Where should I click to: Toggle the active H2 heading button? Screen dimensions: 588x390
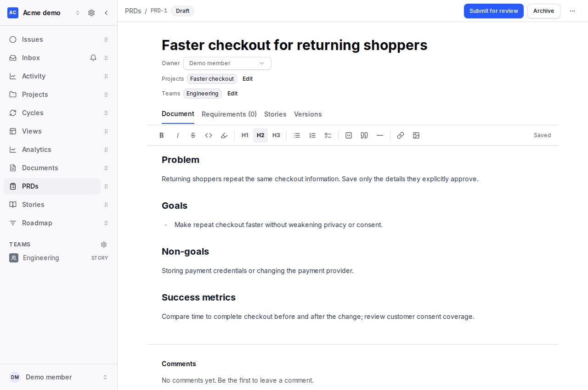tap(260, 135)
